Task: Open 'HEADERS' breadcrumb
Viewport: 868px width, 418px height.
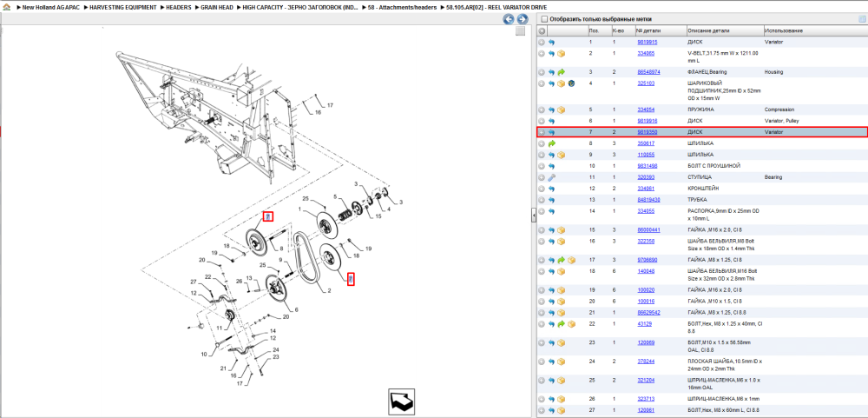Action: coord(179,8)
